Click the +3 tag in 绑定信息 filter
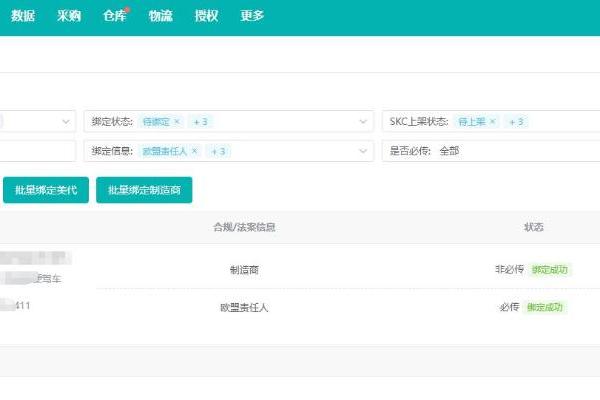The image size is (600, 400). 217,151
